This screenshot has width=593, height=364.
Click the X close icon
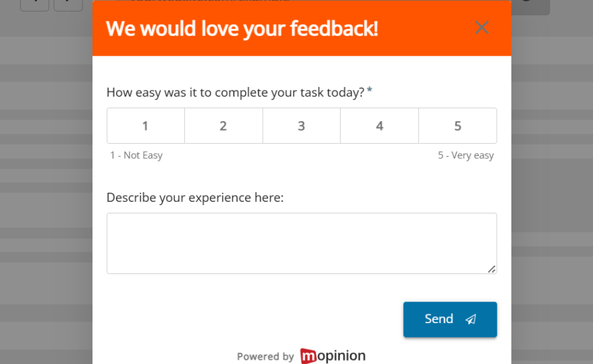click(x=482, y=27)
